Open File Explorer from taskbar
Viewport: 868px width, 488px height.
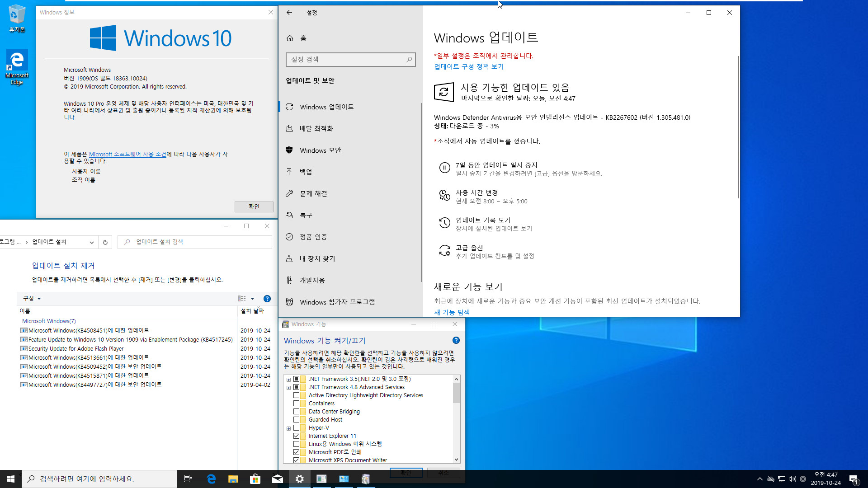(233, 479)
